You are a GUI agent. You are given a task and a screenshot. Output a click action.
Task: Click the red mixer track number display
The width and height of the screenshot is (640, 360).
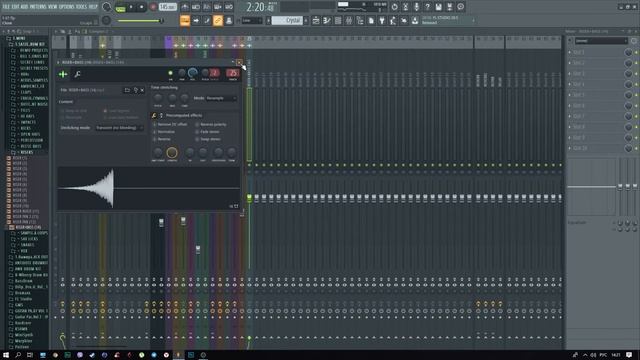[x=233, y=73]
